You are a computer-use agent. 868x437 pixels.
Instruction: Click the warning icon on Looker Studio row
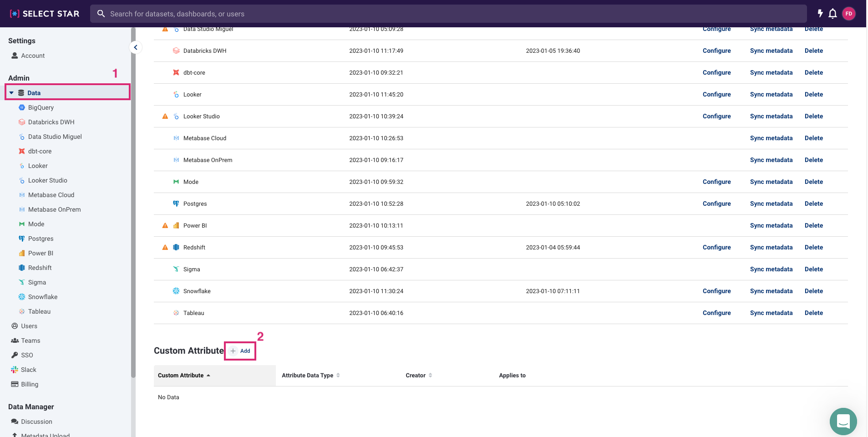[165, 117]
